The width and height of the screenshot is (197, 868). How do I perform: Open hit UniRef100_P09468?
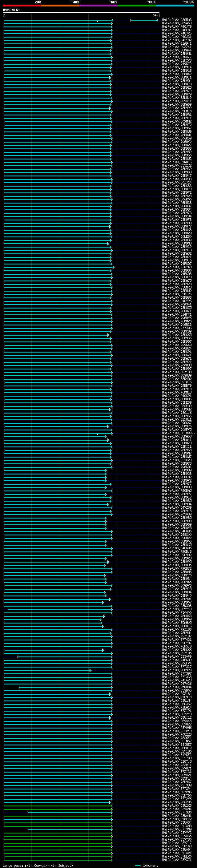pos(176,23)
